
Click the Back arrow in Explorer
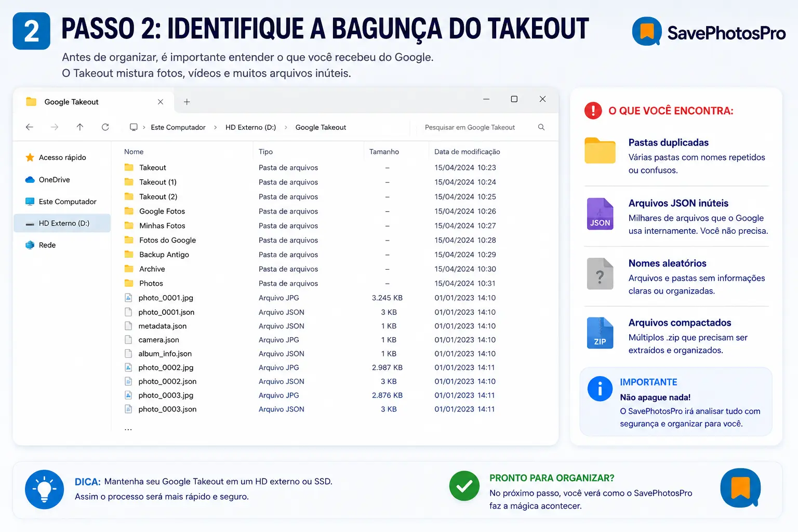click(30, 127)
